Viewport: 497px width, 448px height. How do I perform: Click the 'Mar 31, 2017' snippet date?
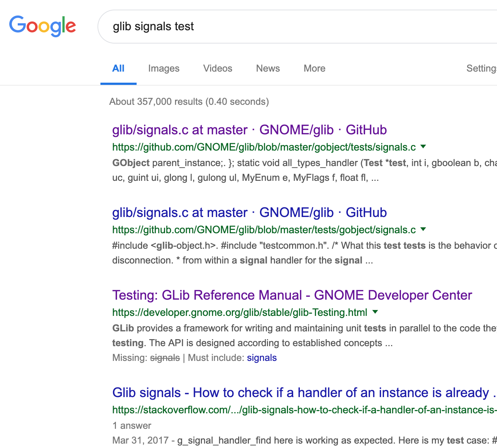point(140,440)
